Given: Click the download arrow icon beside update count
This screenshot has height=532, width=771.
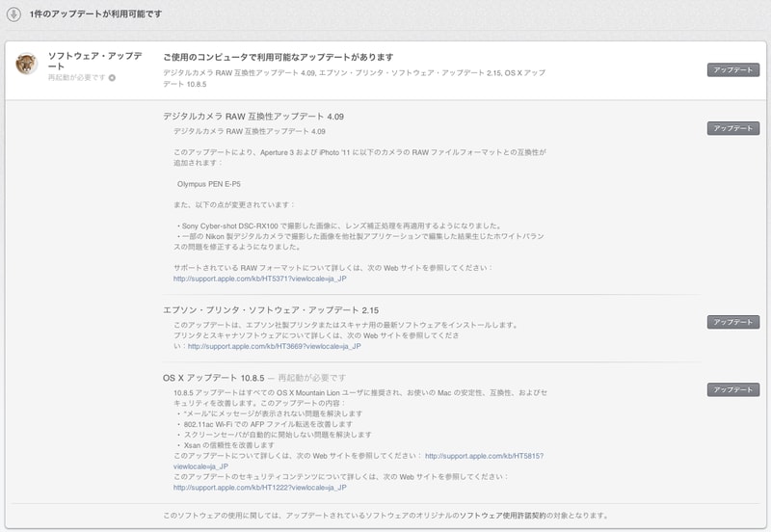Looking at the screenshot, I should [x=13, y=14].
